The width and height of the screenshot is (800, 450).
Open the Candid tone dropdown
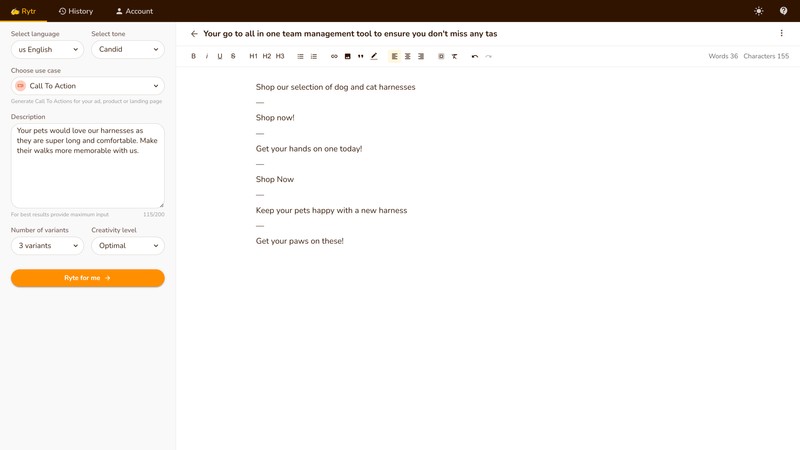click(x=128, y=49)
